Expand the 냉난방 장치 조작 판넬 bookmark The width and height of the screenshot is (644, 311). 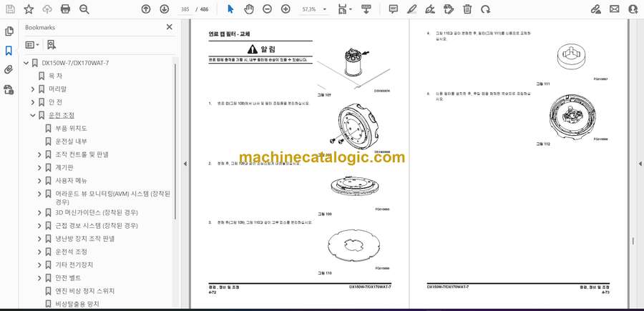click(39, 239)
